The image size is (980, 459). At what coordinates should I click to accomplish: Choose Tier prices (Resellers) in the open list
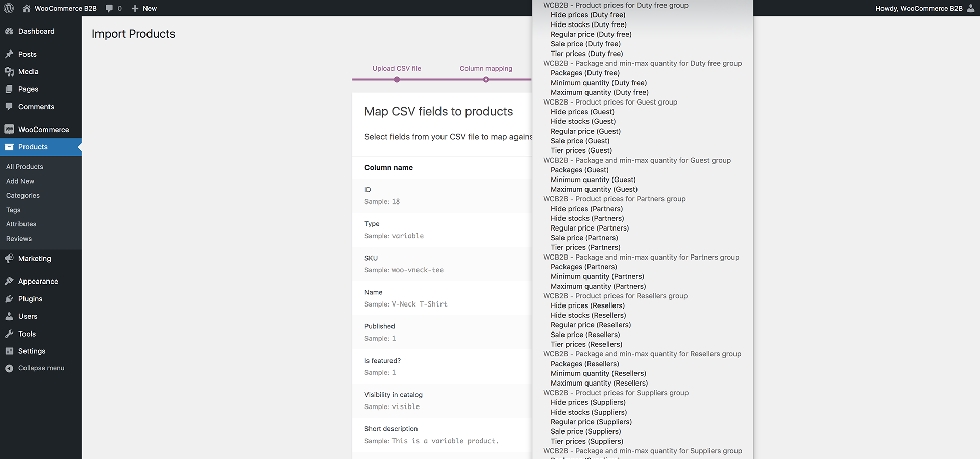(586, 344)
